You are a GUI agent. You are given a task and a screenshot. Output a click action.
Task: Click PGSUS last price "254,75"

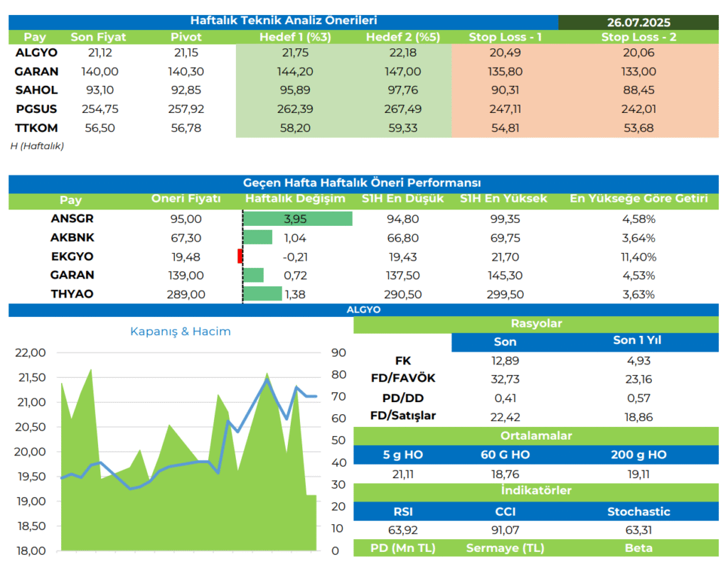(100, 109)
